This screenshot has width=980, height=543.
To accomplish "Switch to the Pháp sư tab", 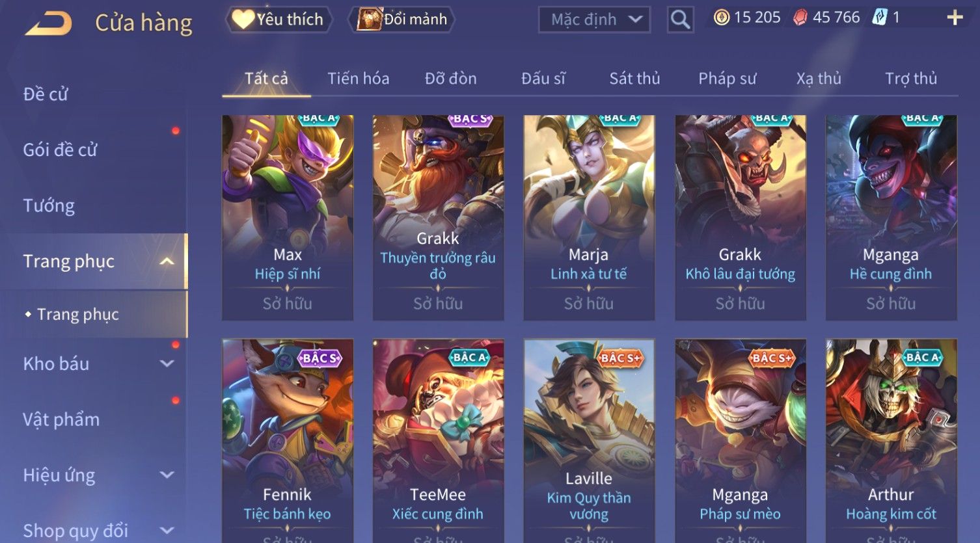I will [728, 79].
